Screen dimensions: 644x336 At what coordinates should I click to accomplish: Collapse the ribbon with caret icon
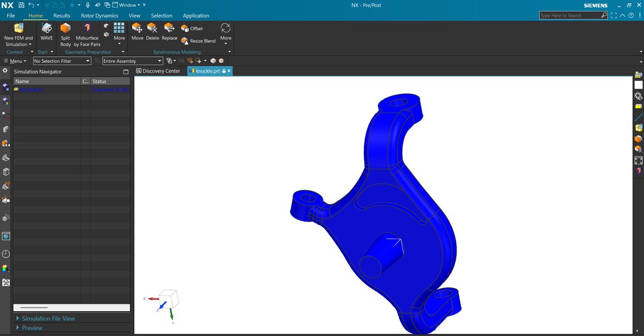coord(623,16)
